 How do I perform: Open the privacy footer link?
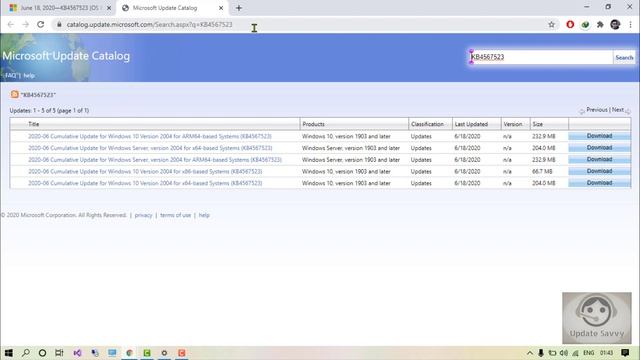(x=143, y=215)
